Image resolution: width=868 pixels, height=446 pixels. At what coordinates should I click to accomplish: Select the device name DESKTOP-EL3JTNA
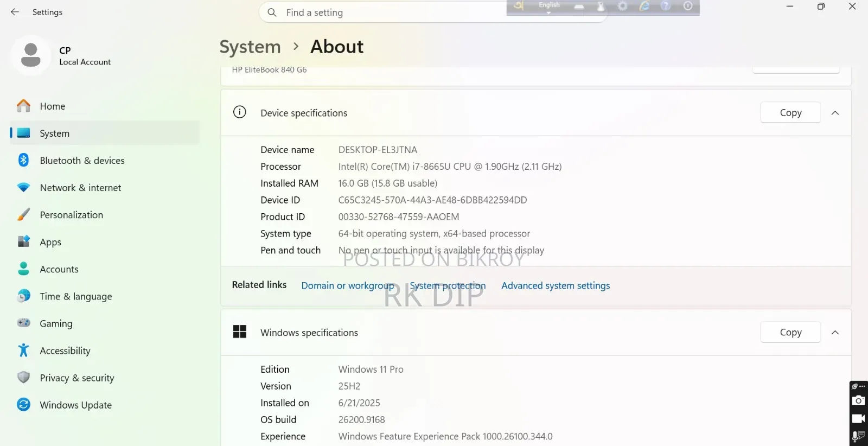[378, 150]
